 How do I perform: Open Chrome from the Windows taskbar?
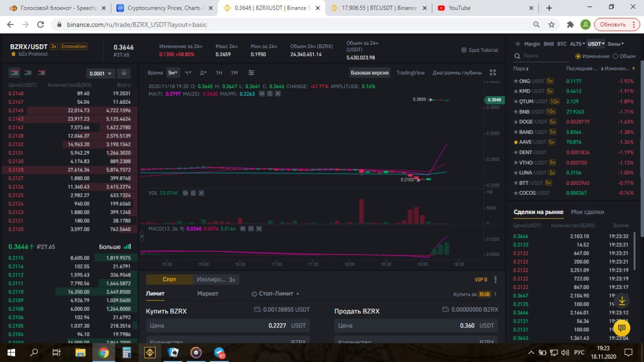click(103, 352)
